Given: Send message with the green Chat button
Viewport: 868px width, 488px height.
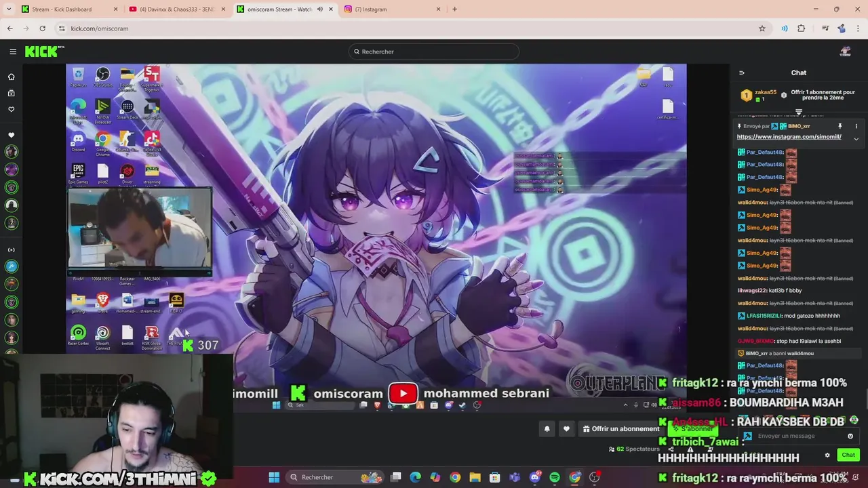Looking at the screenshot, I should coord(848,455).
